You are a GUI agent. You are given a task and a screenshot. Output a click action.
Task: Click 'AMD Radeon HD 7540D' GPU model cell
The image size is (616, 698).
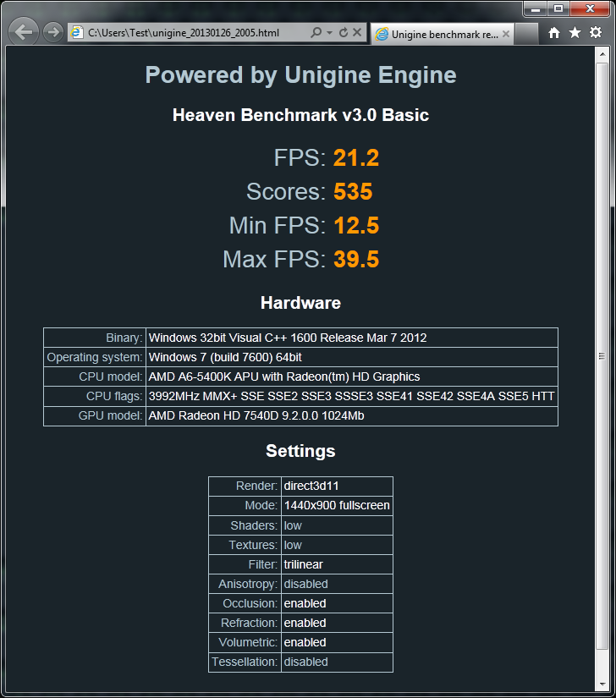coord(352,415)
